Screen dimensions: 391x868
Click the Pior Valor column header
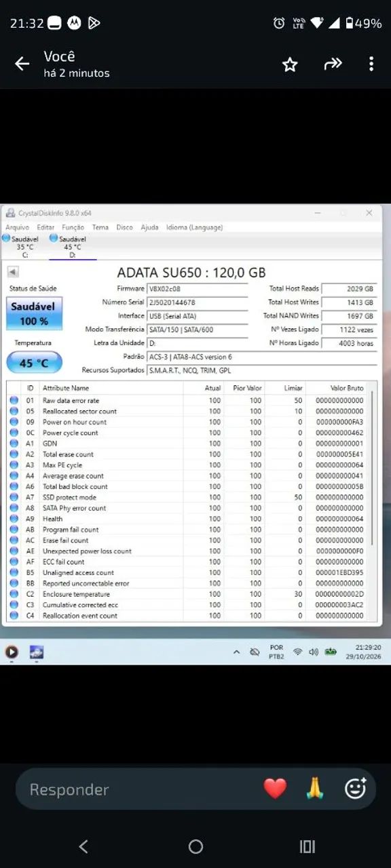coord(248,389)
